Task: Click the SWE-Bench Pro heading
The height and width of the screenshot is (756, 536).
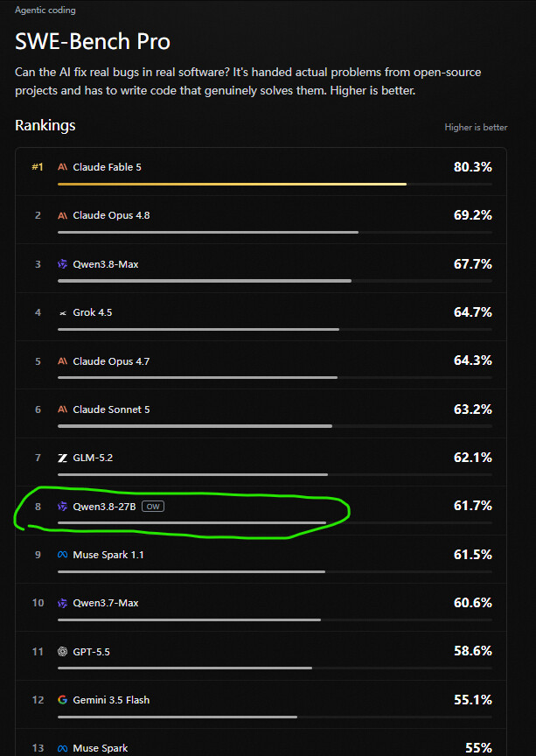Action: tap(93, 42)
